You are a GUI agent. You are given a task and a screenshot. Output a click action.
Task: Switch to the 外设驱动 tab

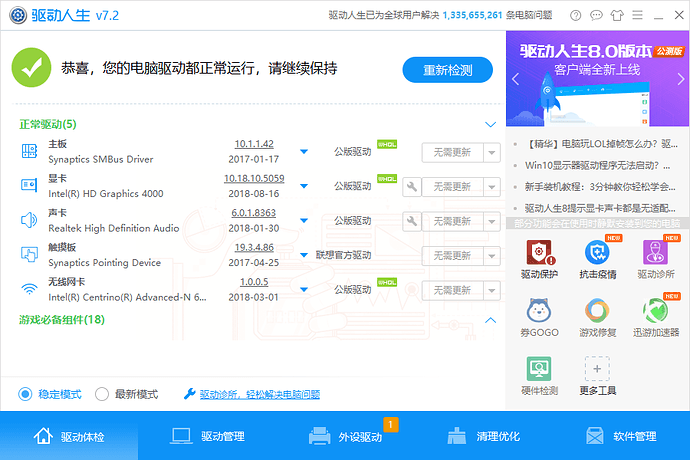(345, 436)
